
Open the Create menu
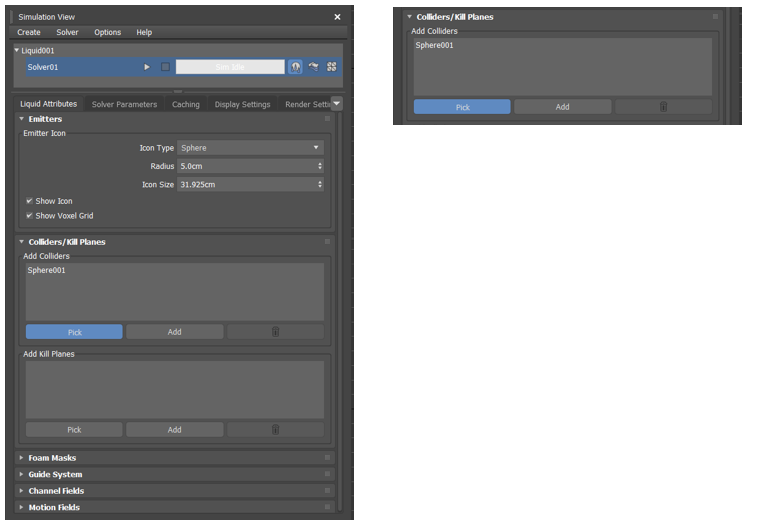click(29, 32)
